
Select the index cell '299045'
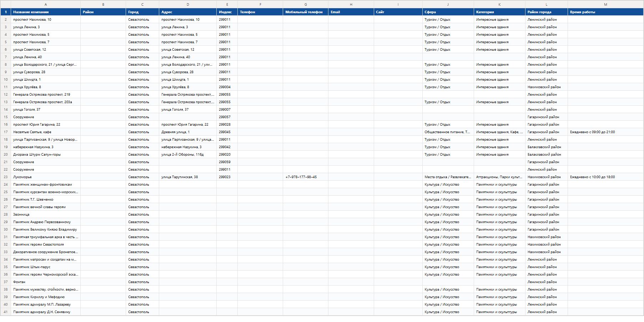(227, 132)
